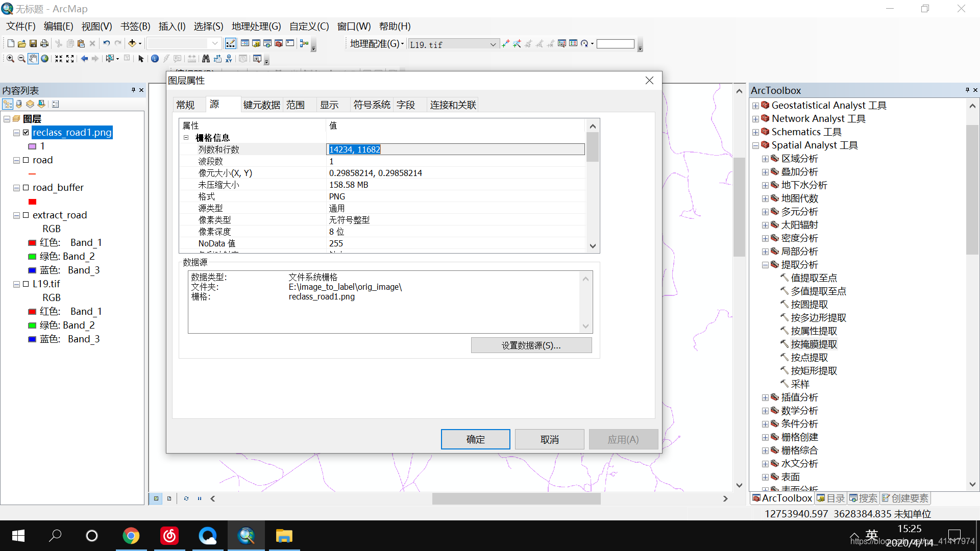Toggle visibility of the road layer
Image resolution: width=980 pixels, height=551 pixels.
click(x=26, y=160)
